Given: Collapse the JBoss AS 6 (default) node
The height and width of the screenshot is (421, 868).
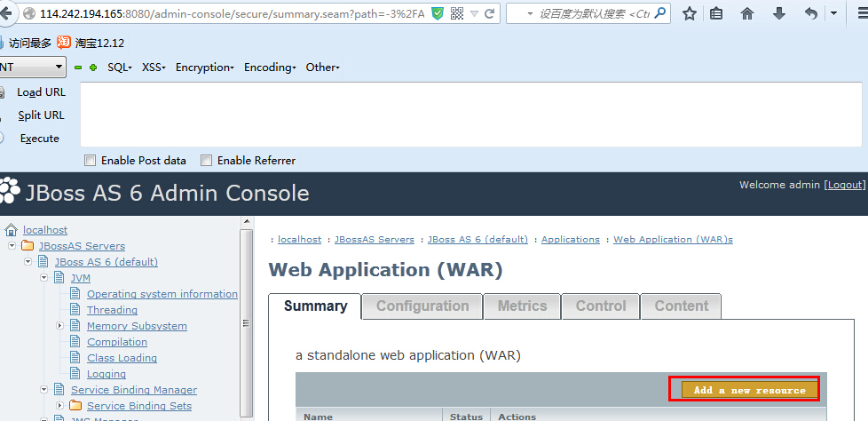Looking at the screenshot, I should click(x=28, y=261).
